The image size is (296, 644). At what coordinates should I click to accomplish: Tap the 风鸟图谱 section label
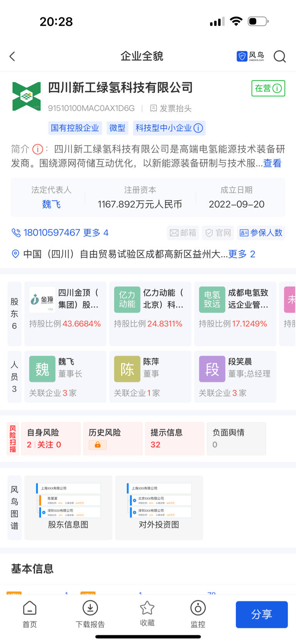(14, 508)
